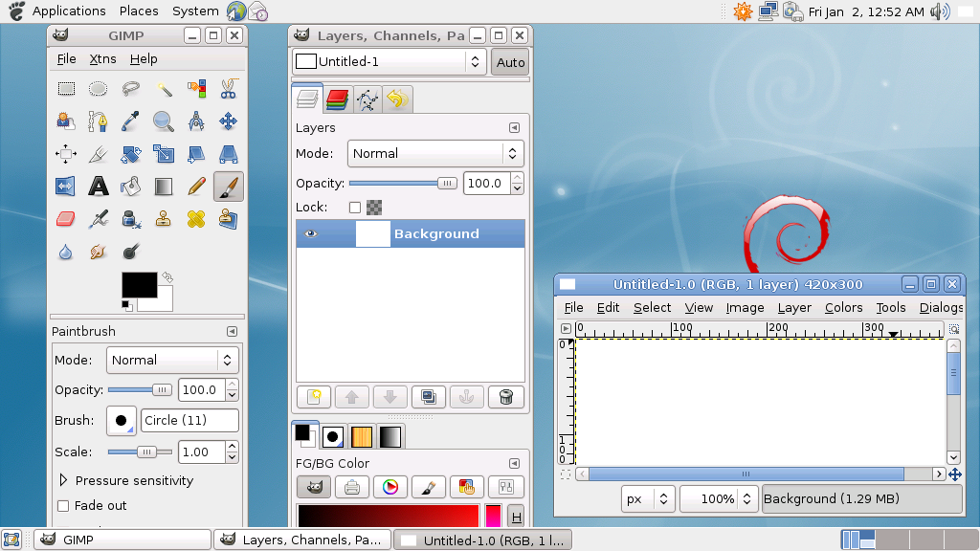Viewport: 980px width, 551px height.
Task: Select the Airbrush tool
Action: pos(99,219)
